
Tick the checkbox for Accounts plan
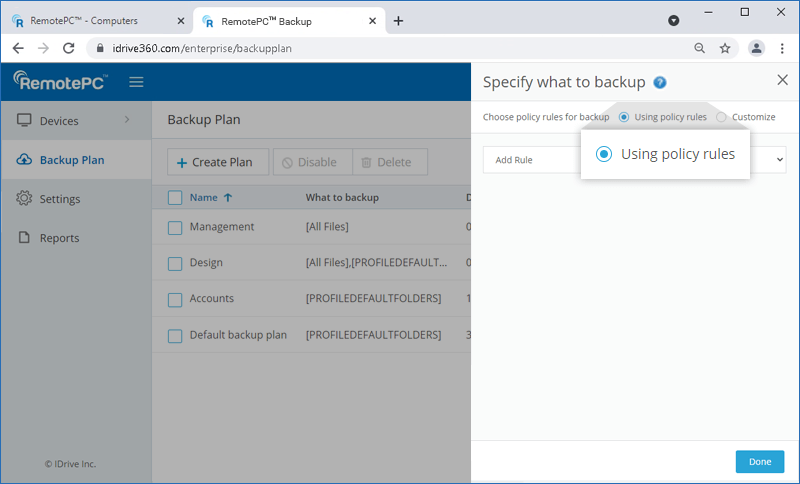pos(175,299)
